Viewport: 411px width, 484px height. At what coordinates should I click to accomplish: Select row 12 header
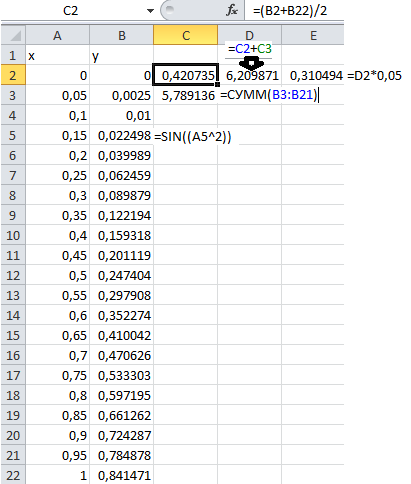pos(13,275)
